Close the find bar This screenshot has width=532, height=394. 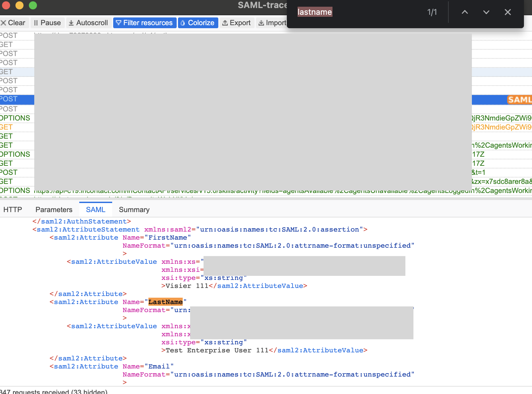point(507,12)
